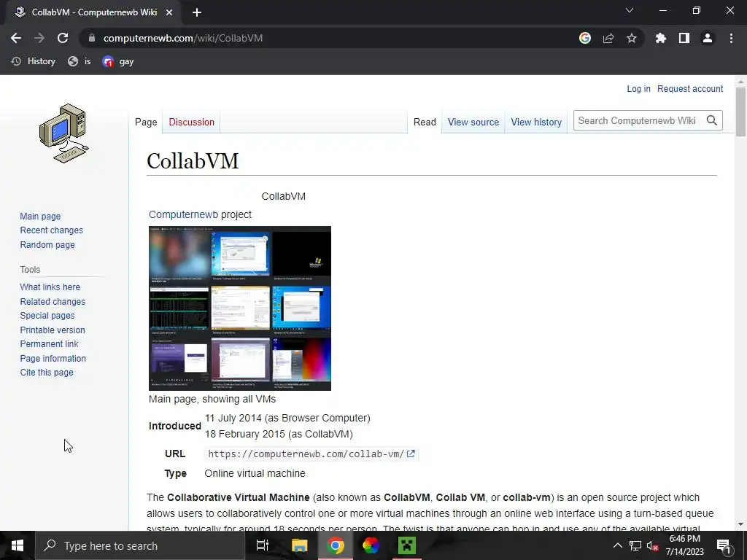Viewport: 747px width, 560px height.
Task: Click Request account link
Action: (x=690, y=88)
